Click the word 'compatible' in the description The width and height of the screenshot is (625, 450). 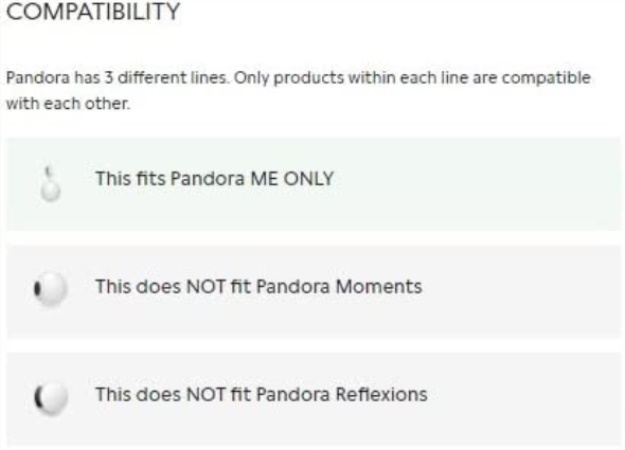[546, 78]
